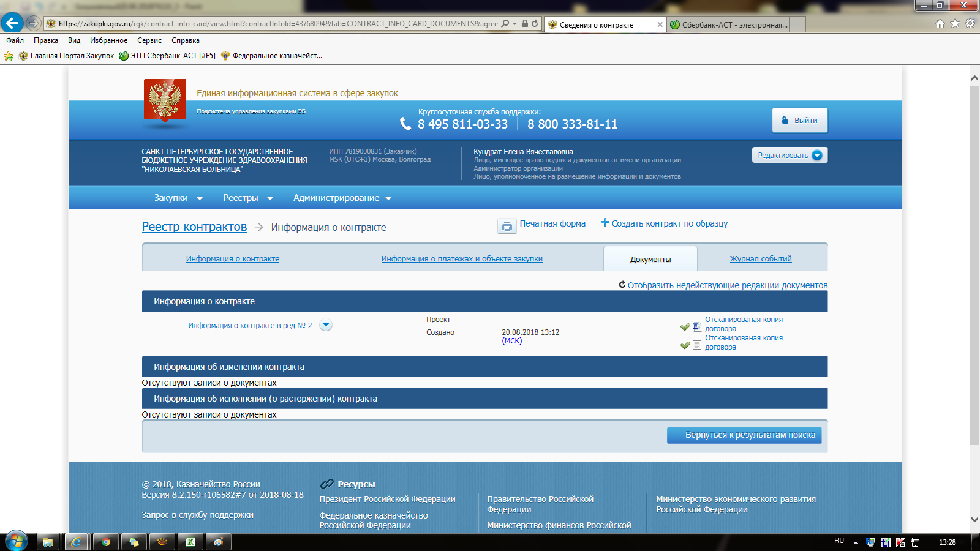Open Министерство экономического развития footer link
The height and width of the screenshot is (551, 980).
point(736,504)
